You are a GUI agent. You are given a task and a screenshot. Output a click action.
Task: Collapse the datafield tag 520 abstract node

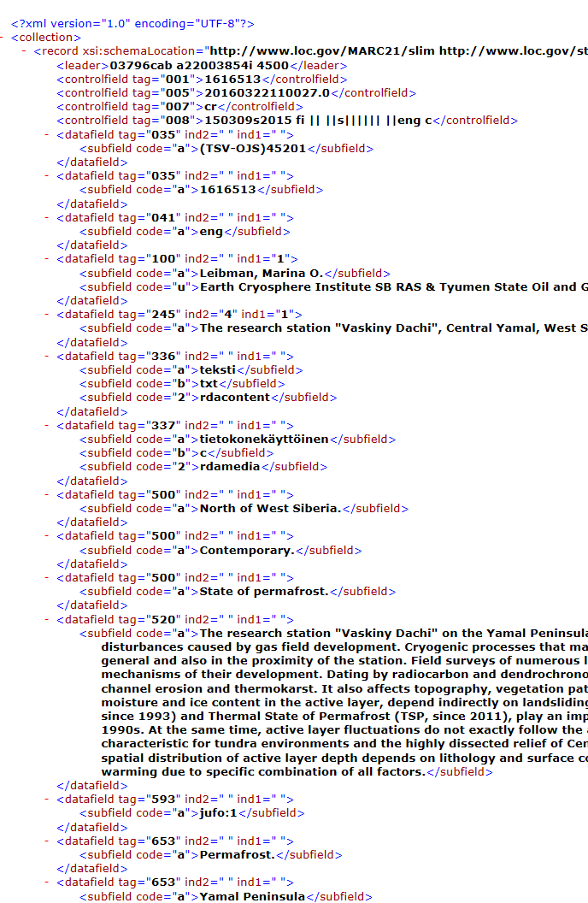coord(47,620)
